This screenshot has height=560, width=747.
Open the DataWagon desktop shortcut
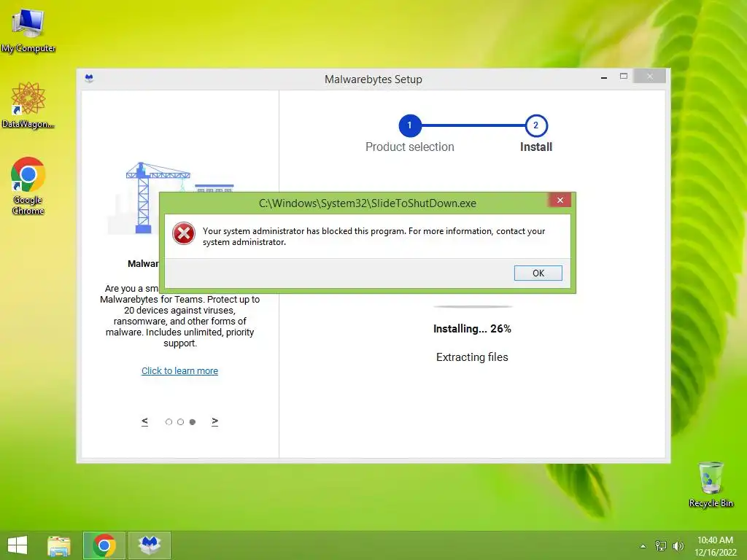[x=28, y=105]
